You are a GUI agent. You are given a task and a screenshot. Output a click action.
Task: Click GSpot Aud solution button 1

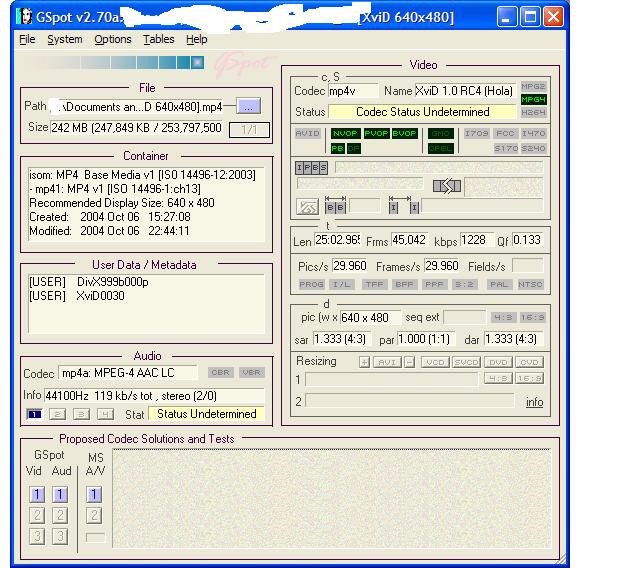click(60, 495)
